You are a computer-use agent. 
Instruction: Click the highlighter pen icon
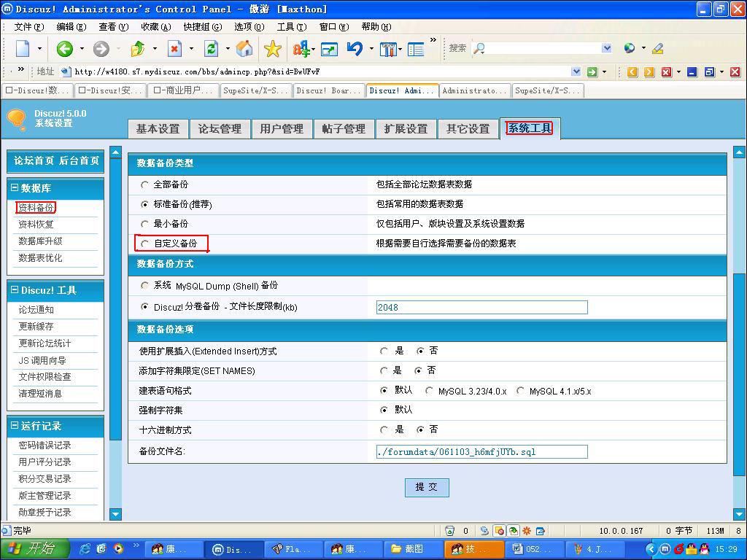point(658,48)
